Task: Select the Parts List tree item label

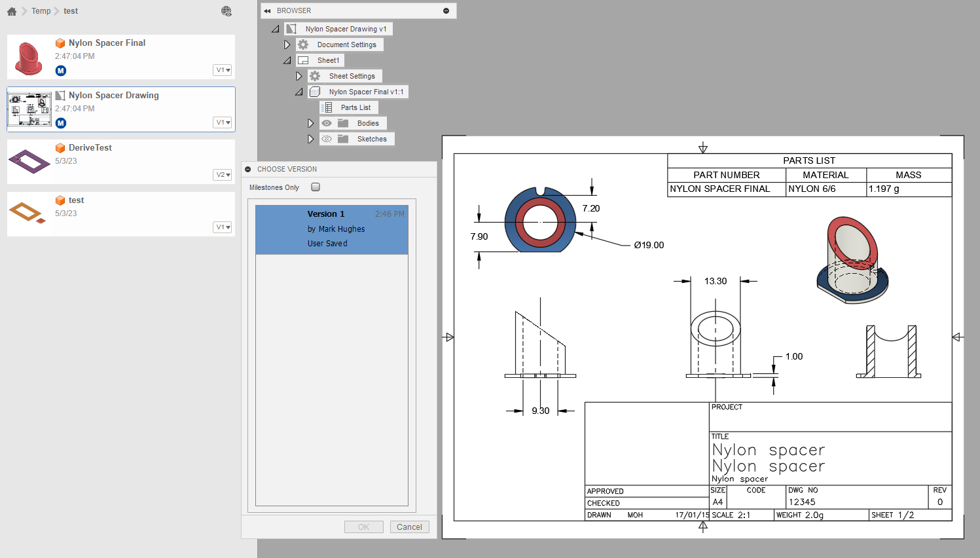Action: click(355, 107)
